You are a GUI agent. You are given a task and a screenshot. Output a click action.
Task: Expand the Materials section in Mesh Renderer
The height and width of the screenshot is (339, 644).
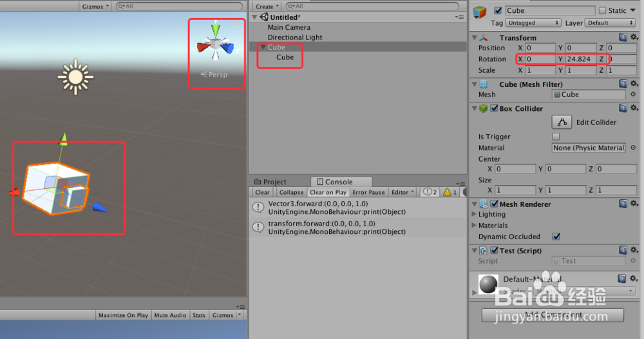475,225
